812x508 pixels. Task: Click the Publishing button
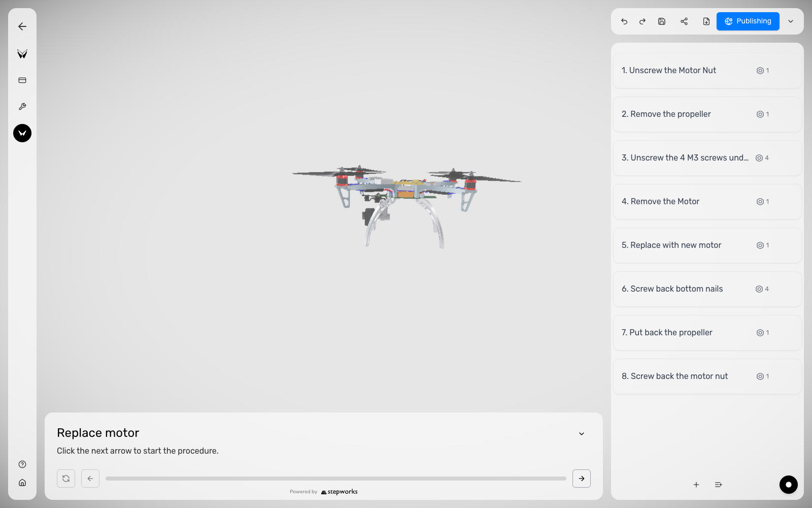[x=748, y=21]
